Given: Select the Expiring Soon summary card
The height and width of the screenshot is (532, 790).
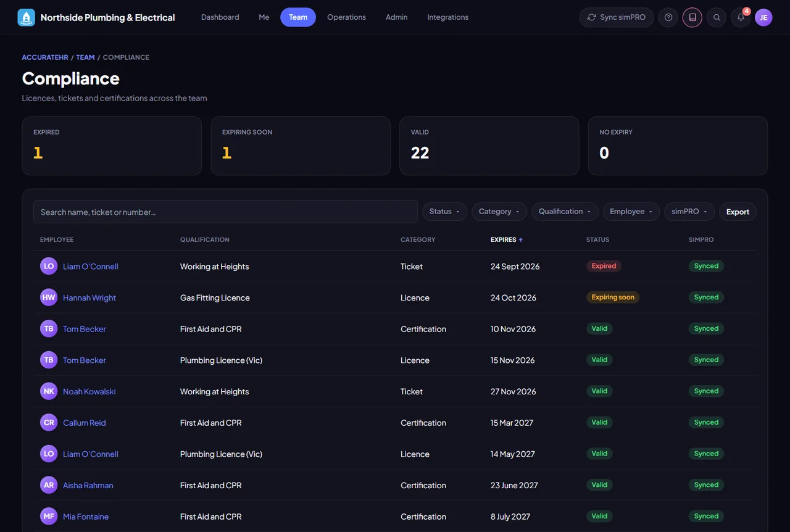Looking at the screenshot, I should pyautogui.click(x=301, y=146).
